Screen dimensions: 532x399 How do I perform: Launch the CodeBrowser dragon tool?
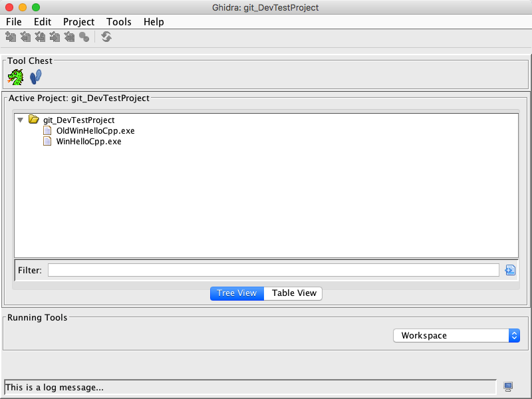tap(15, 77)
